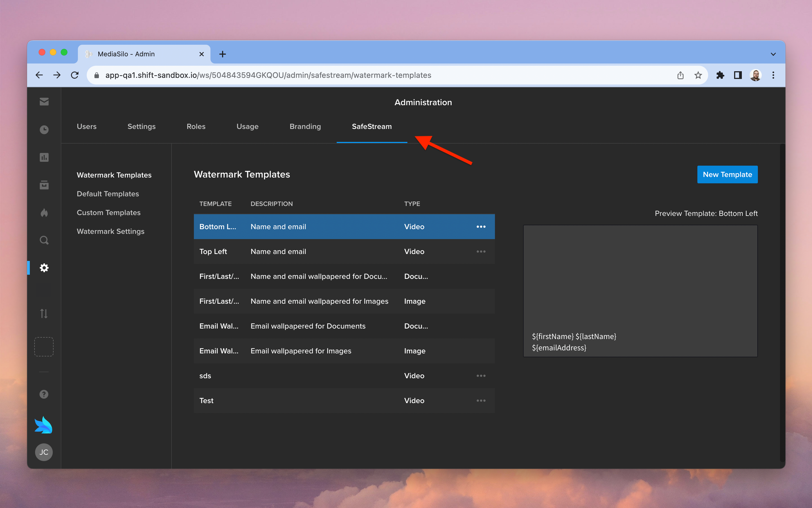Open more options for Top Left template

(481, 252)
